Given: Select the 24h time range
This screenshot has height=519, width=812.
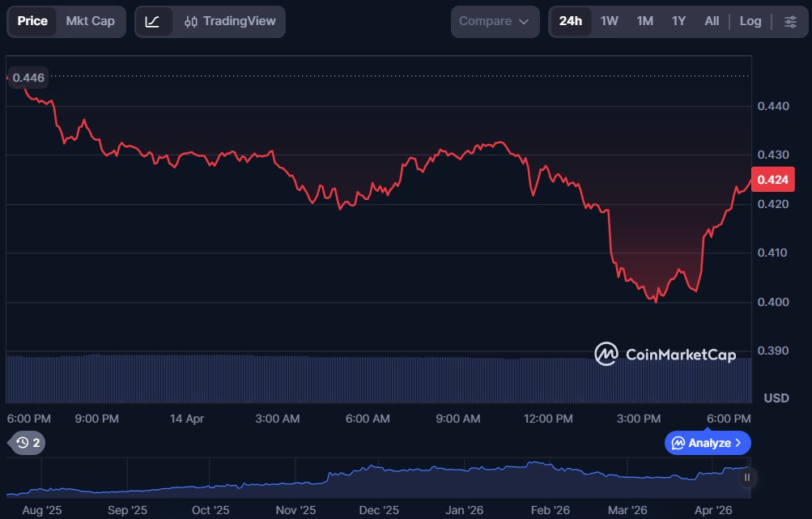Looking at the screenshot, I should 571,22.
